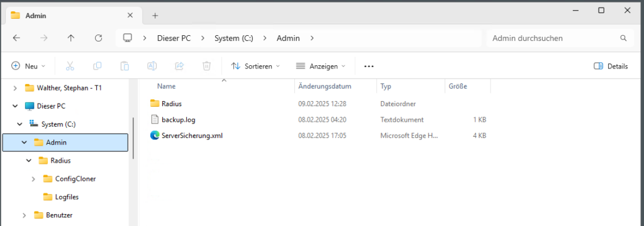Open chevron between Dieser PC and System (C:)
This screenshot has height=226, width=644.
coord(203,38)
